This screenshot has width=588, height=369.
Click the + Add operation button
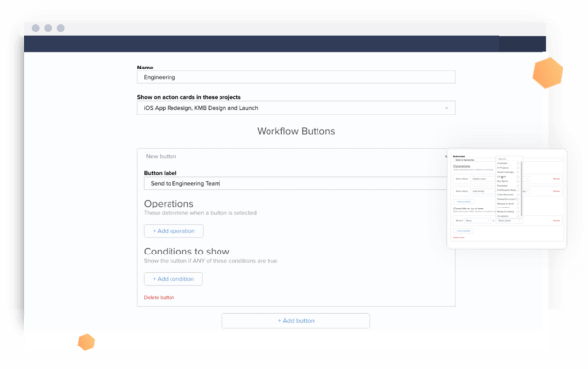pos(173,231)
